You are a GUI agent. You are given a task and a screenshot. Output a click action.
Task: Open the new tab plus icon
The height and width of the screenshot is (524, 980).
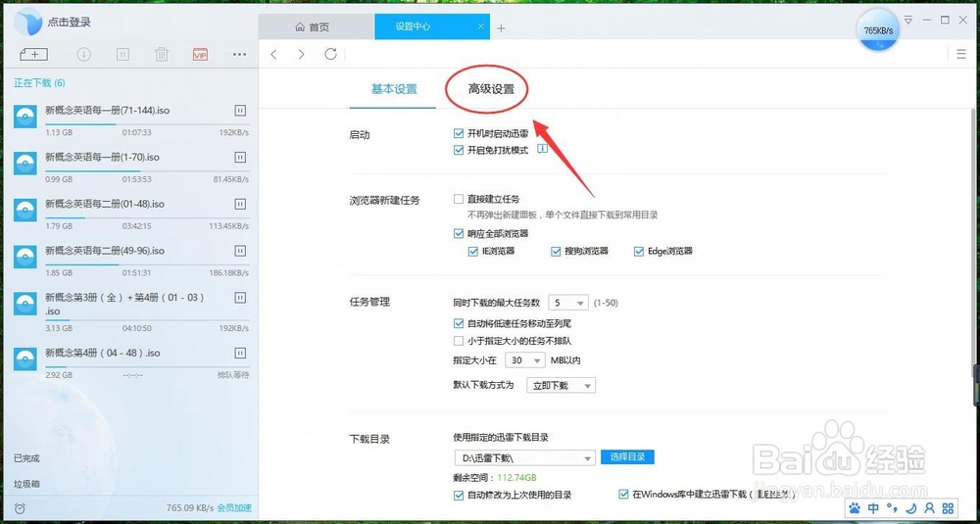tap(501, 28)
